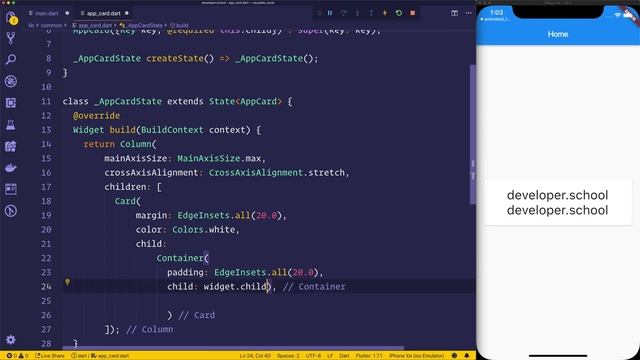
Task: Start a Live Share session
Action: point(50,356)
